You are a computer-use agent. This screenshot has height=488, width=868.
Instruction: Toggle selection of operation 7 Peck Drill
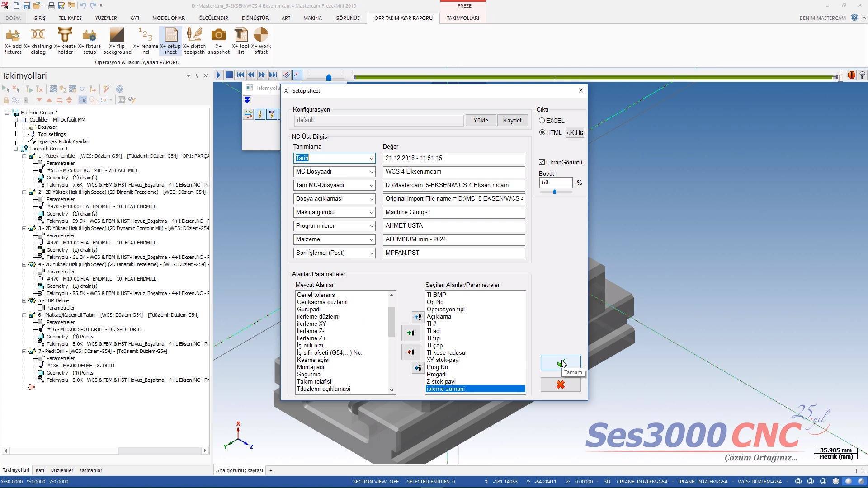[32, 351]
